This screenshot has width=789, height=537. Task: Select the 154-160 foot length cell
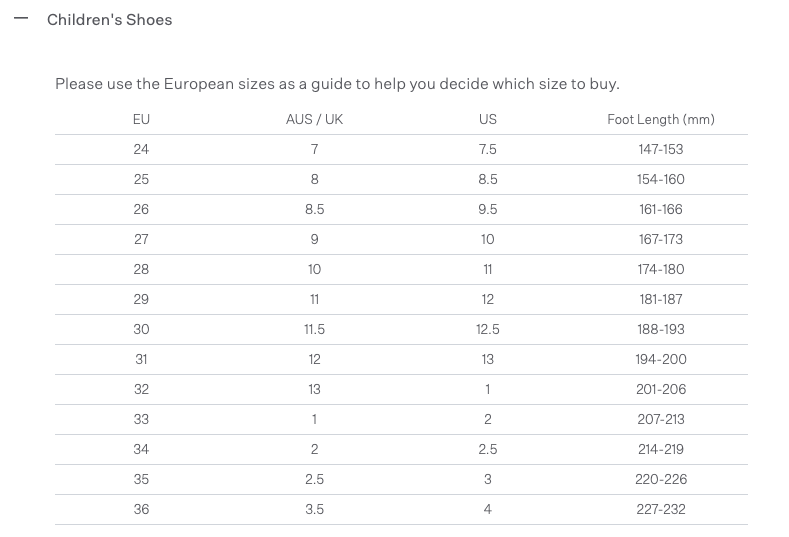point(661,179)
